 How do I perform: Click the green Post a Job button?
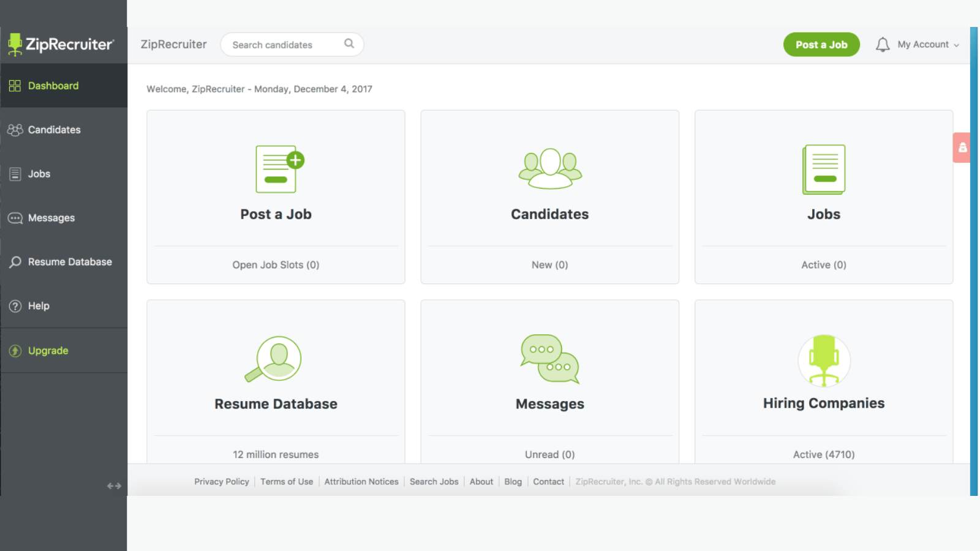click(x=821, y=45)
